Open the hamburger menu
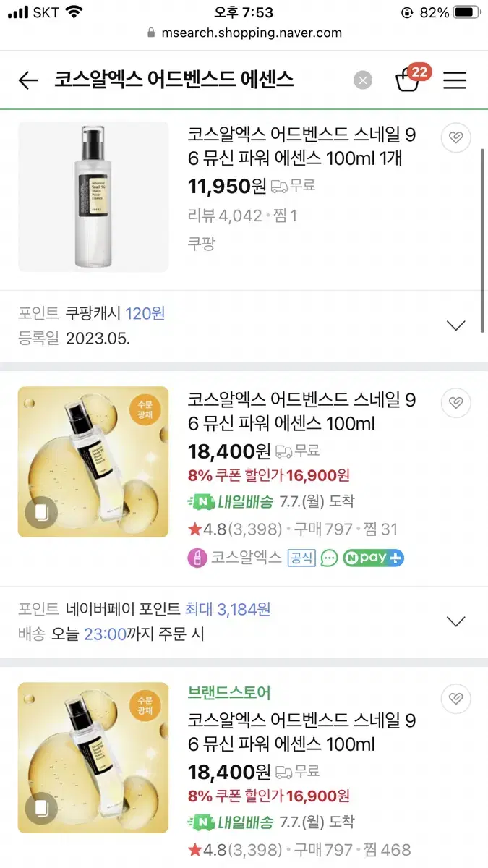The image size is (488, 868). (455, 80)
